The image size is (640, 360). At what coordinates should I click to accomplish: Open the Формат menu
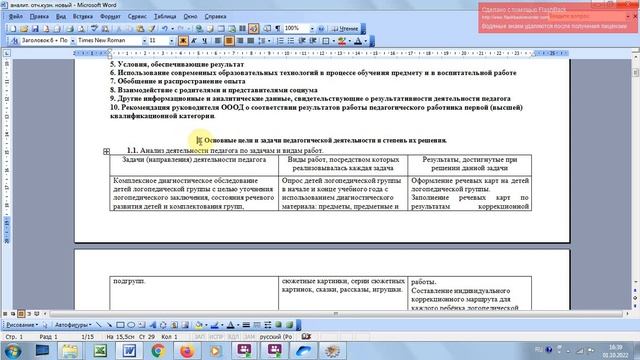(x=110, y=17)
